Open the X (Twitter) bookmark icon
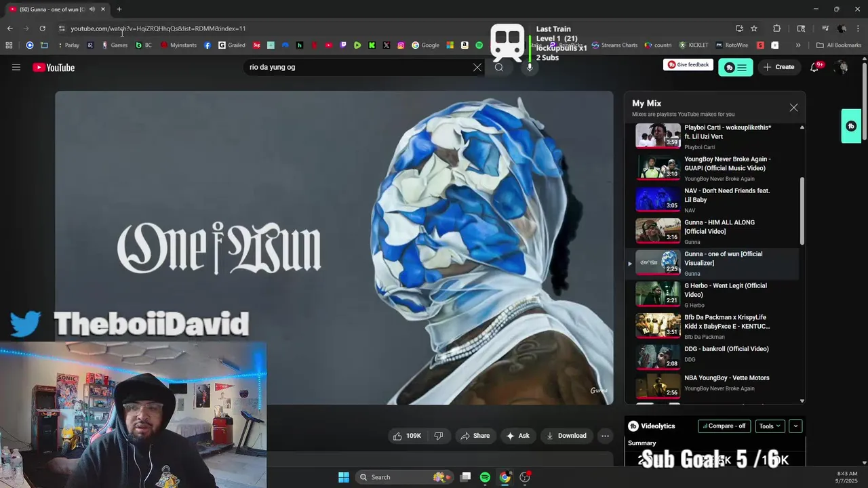This screenshot has height=488, width=868. 387,45
